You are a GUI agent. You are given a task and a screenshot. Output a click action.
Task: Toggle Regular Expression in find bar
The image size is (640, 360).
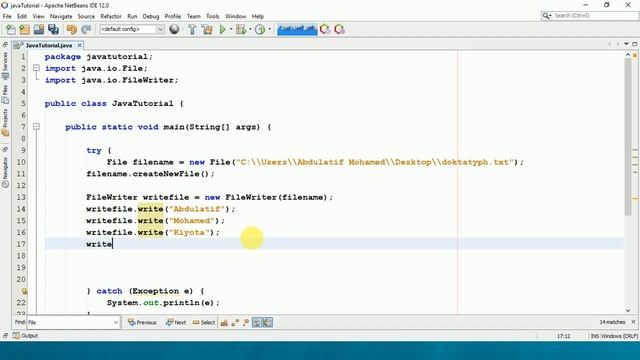click(246, 323)
